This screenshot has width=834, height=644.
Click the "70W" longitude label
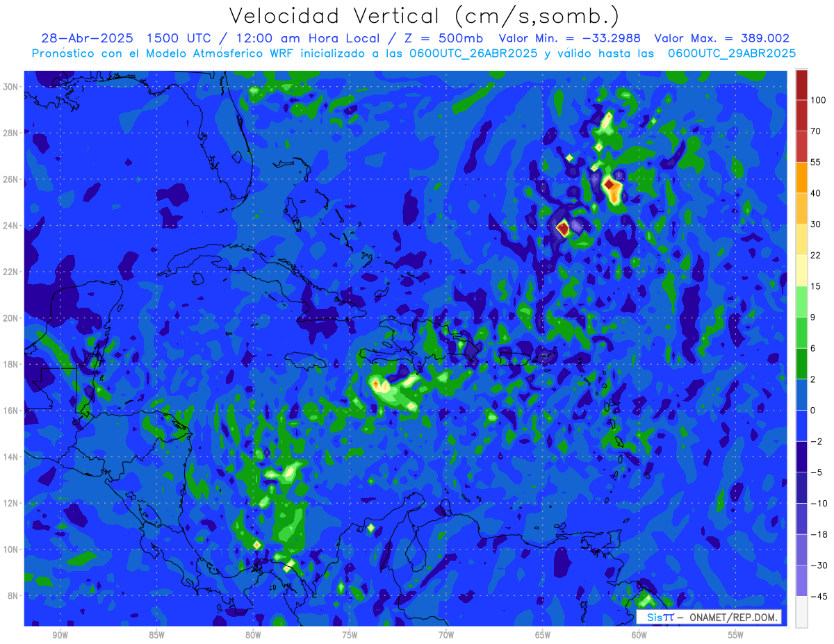click(x=446, y=635)
